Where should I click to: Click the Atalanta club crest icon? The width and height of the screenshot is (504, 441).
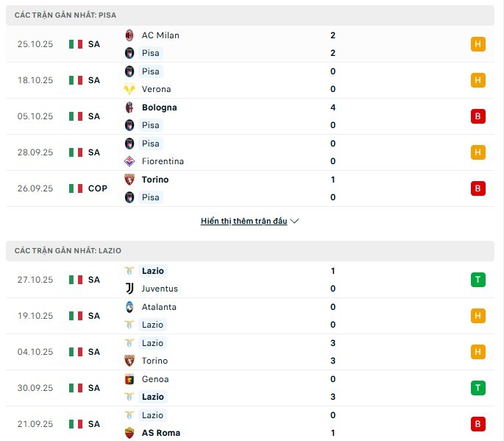pyautogui.click(x=130, y=307)
